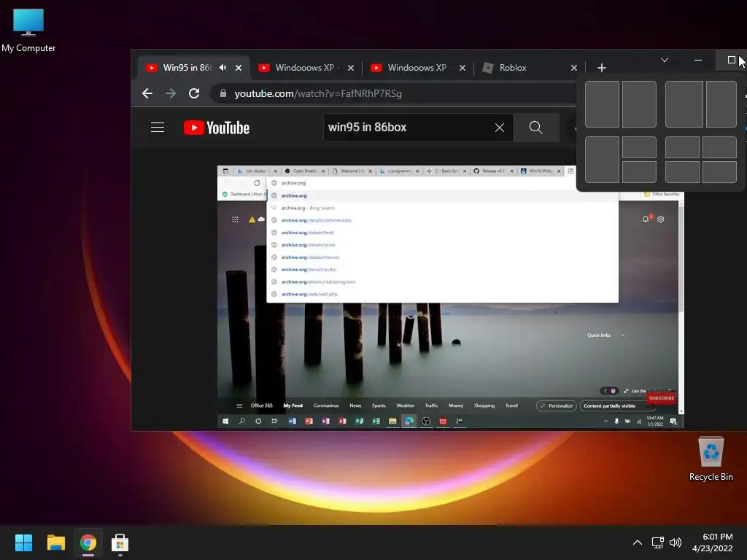Snap to top-right quadrant of four-zone layout
This screenshot has height=560, width=747.
coord(719,147)
